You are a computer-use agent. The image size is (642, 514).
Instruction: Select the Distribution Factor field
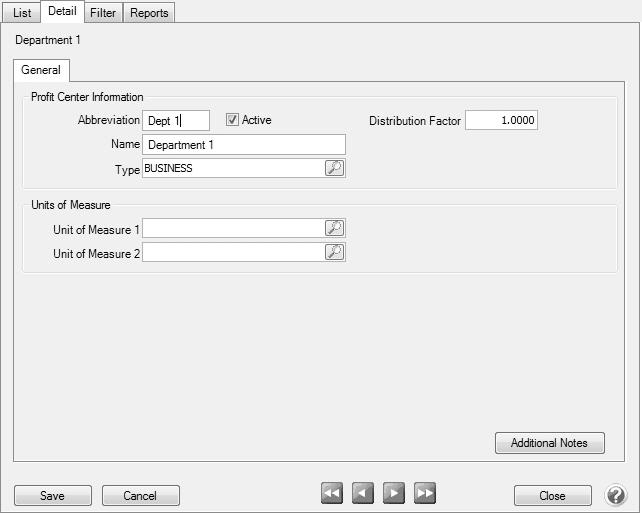501,121
